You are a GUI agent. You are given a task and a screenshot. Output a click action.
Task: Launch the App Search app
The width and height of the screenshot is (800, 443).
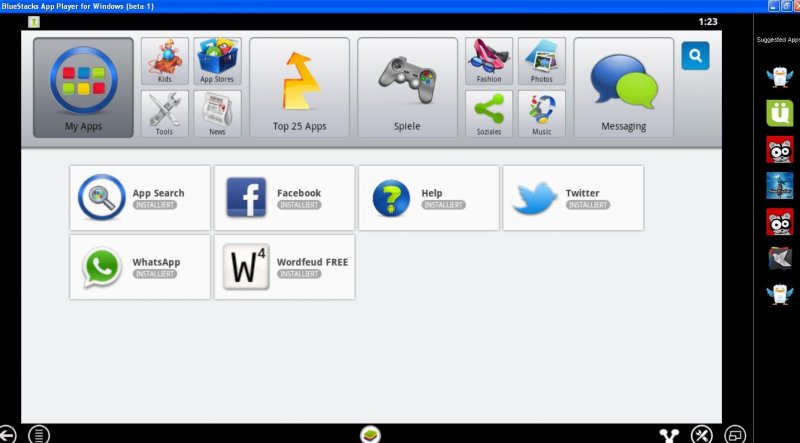(140, 198)
